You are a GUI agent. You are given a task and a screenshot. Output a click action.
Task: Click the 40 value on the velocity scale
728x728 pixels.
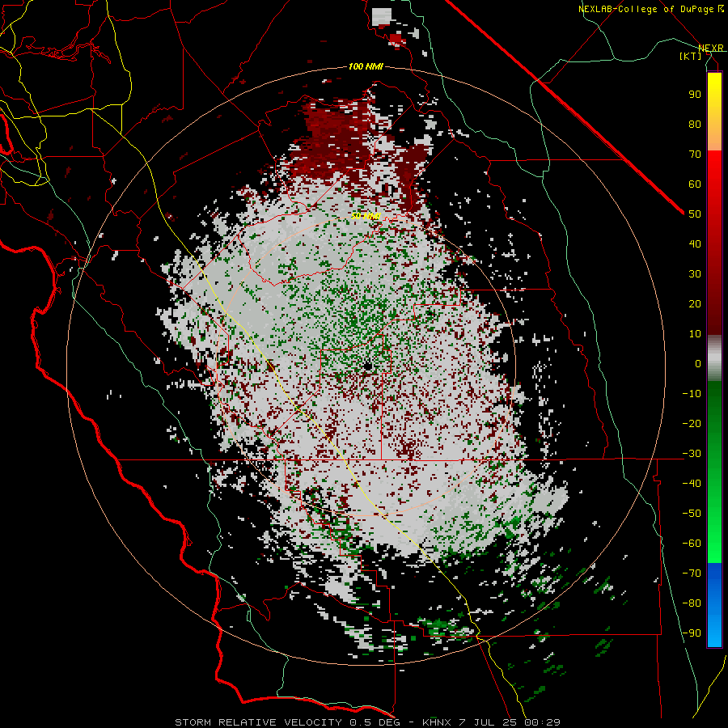pyautogui.click(x=695, y=243)
